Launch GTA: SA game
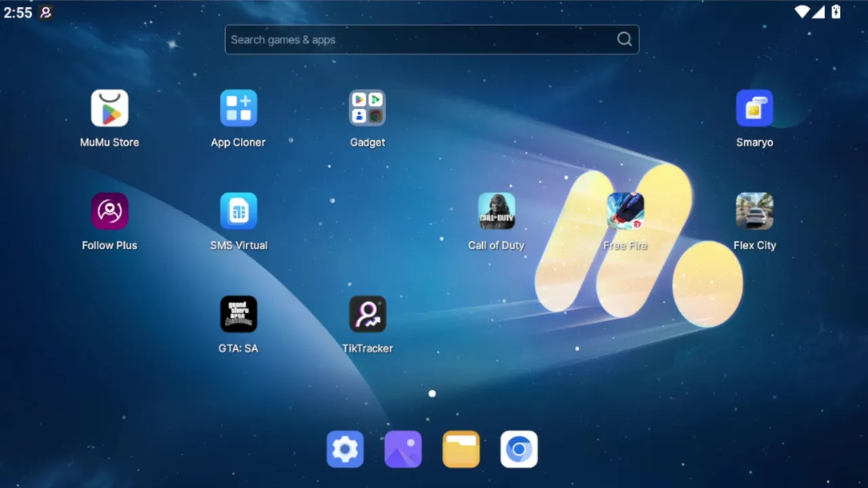The width and height of the screenshot is (868, 488). [239, 314]
